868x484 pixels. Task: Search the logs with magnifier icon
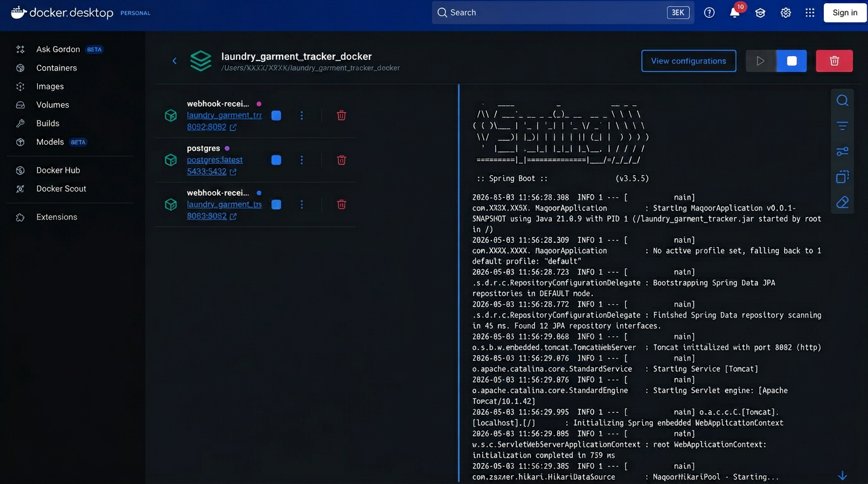click(842, 100)
